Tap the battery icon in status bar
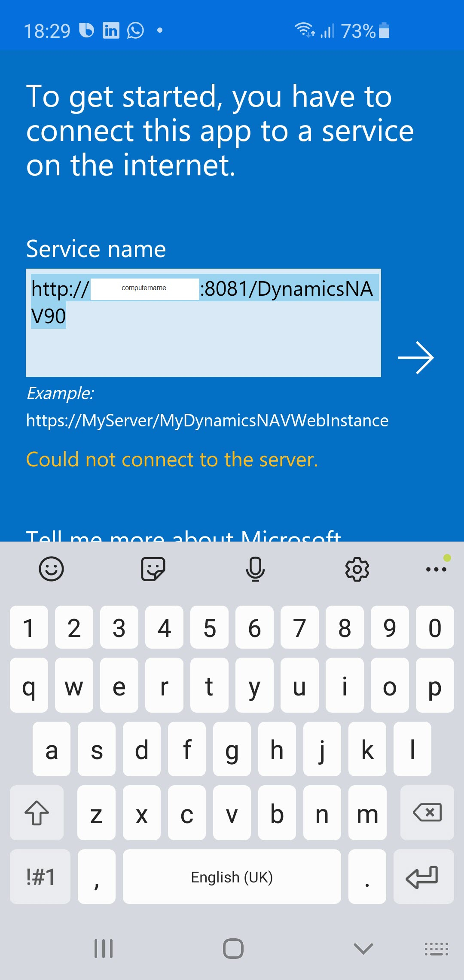Image resolution: width=464 pixels, height=980 pixels. pyautogui.click(x=384, y=30)
